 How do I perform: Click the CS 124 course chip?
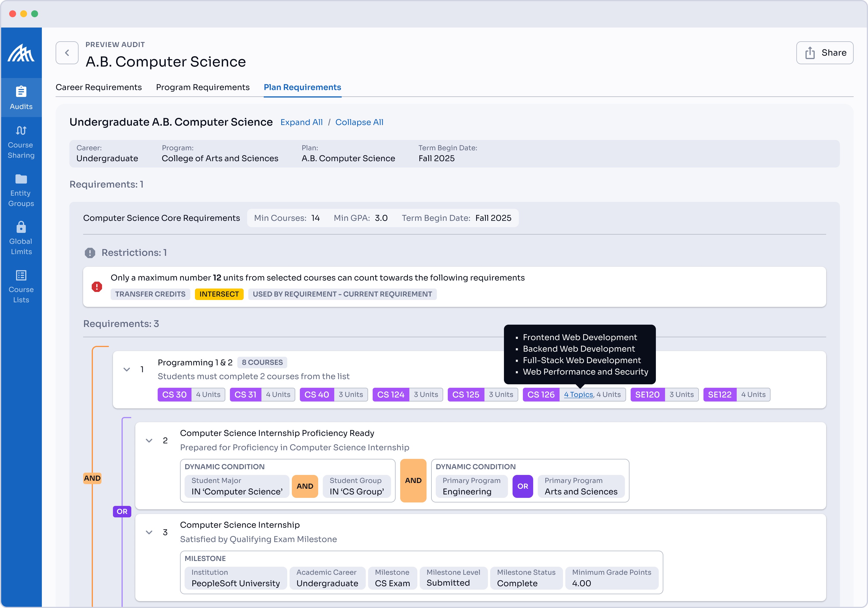point(408,394)
